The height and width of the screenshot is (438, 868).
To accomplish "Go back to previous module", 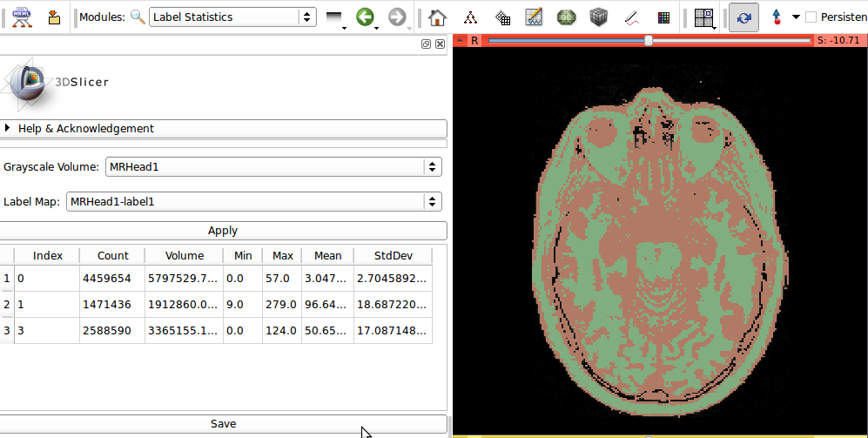I will (365, 17).
